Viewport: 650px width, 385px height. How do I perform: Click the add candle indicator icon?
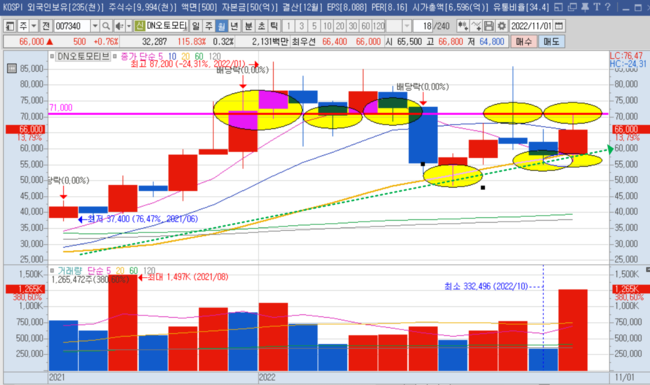coord(463,26)
